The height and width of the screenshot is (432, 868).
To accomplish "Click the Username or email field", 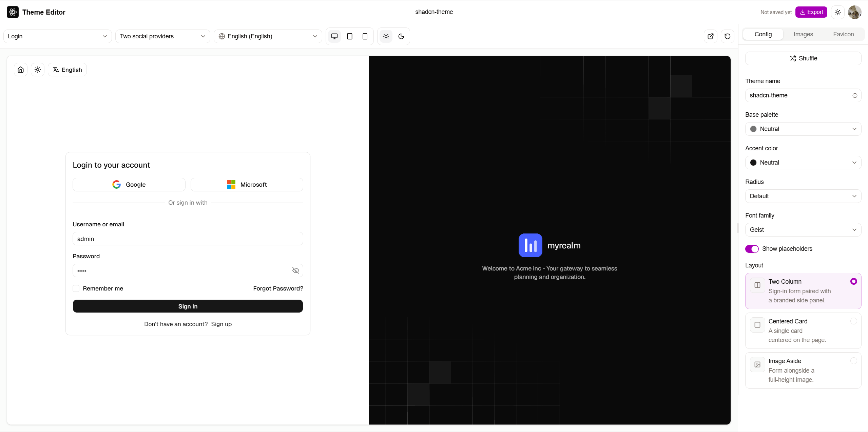I will [x=188, y=239].
